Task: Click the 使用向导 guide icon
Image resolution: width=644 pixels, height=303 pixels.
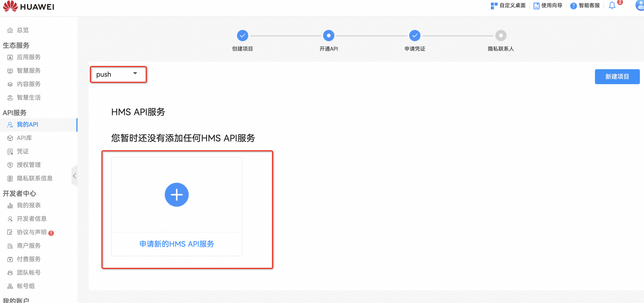Action: tap(536, 6)
